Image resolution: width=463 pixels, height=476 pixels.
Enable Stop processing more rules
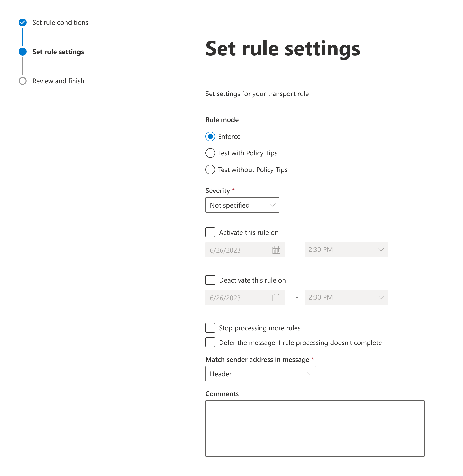point(210,328)
